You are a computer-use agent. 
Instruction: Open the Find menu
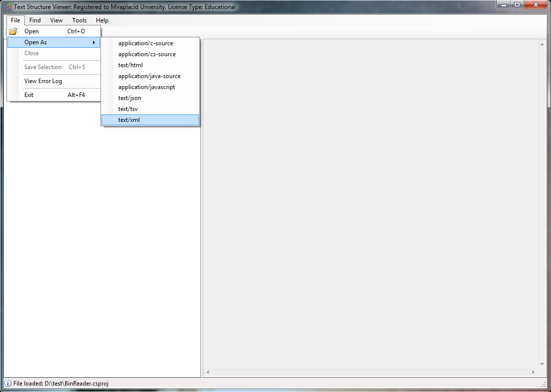click(x=35, y=20)
